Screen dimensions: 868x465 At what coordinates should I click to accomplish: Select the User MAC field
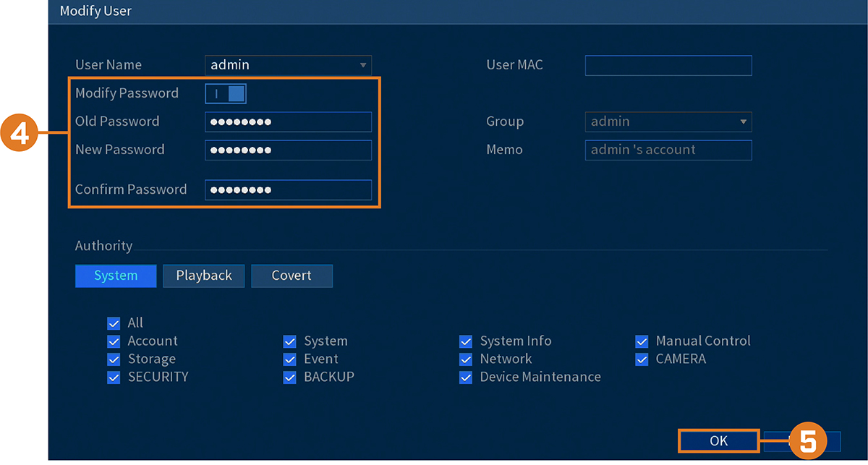[668, 65]
